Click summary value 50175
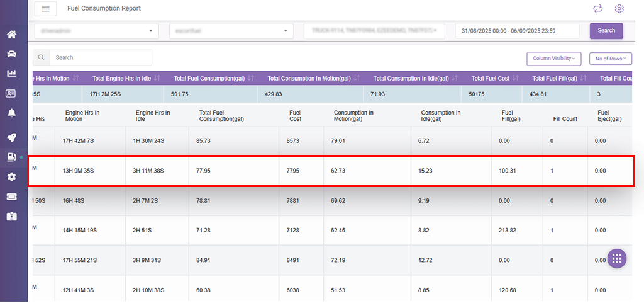This screenshot has height=303, width=644. [477, 94]
